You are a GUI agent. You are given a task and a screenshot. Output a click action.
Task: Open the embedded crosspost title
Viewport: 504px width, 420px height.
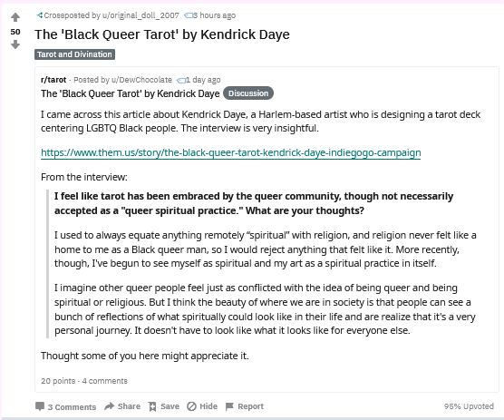(131, 93)
